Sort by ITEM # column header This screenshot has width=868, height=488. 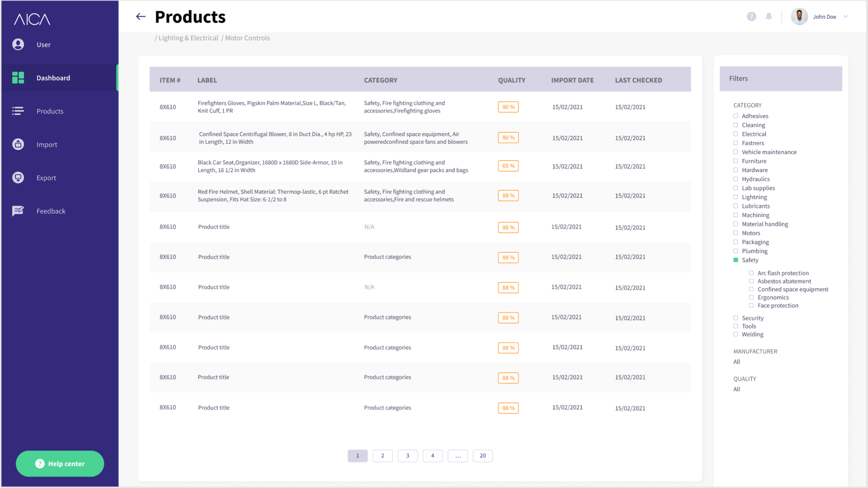click(x=170, y=80)
